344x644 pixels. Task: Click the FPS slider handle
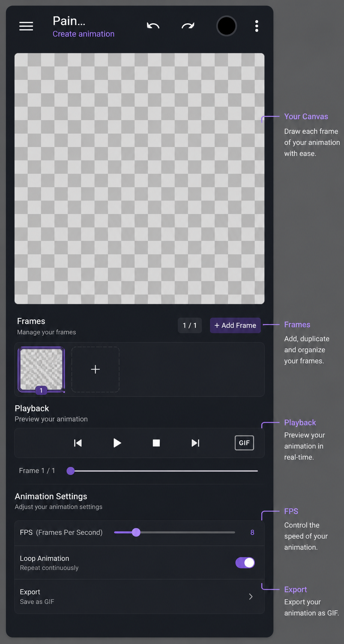(136, 532)
